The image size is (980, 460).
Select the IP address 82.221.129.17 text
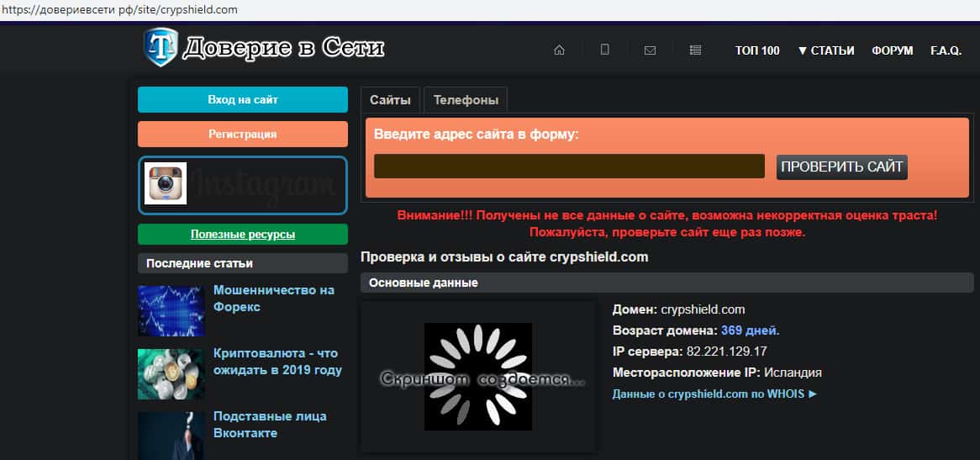point(726,352)
